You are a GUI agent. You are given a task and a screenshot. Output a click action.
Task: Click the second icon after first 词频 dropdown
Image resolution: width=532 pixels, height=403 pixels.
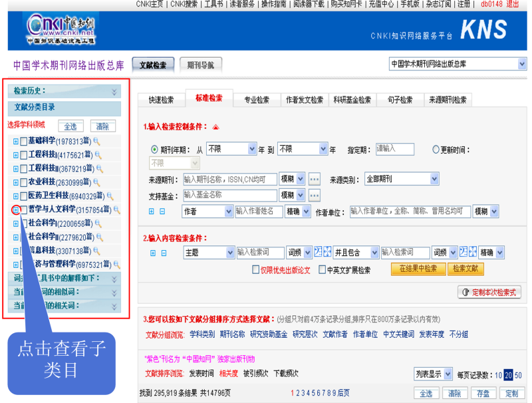click(327, 251)
